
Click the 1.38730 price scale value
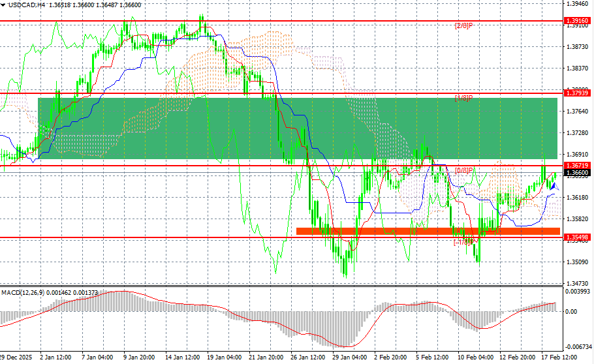(577, 46)
